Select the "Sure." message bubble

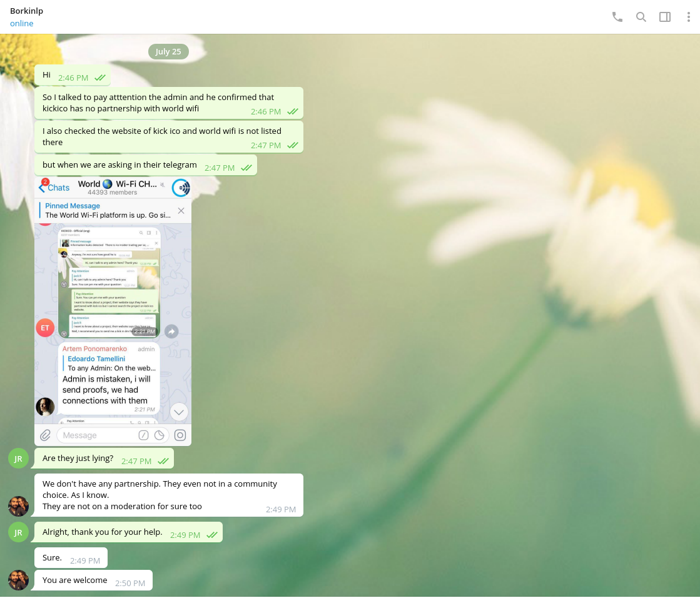[x=71, y=558]
